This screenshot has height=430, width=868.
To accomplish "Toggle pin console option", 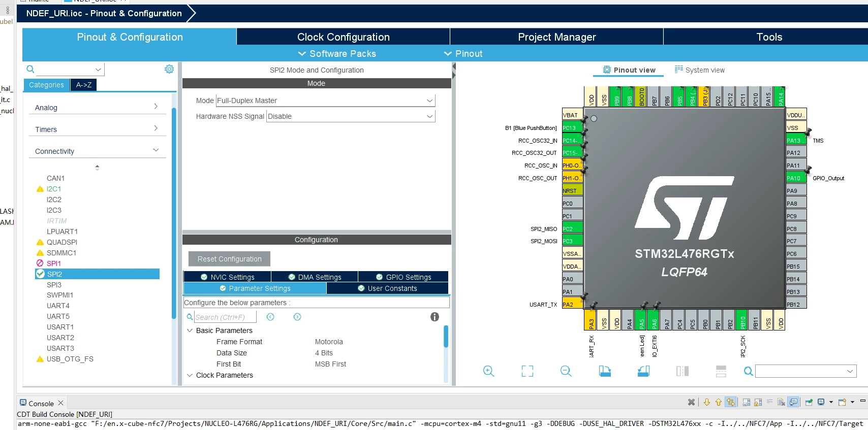I will pyautogui.click(x=809, y=402).
